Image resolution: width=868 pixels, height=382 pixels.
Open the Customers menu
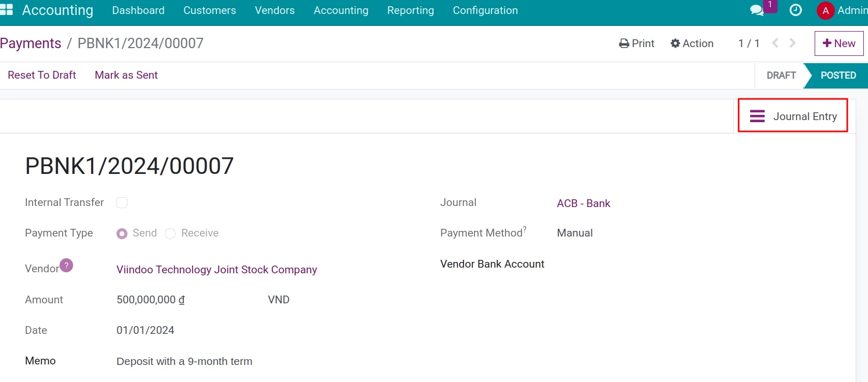(210, 10)
